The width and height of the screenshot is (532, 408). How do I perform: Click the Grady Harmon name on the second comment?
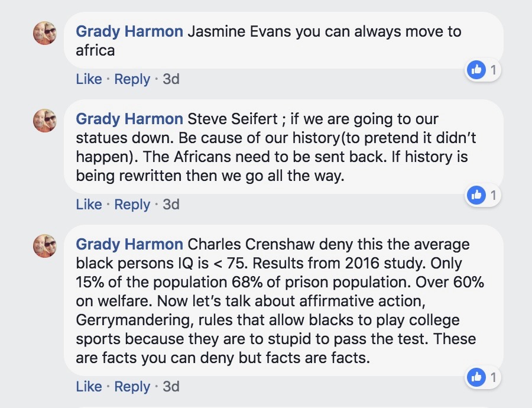coord(129,119)
